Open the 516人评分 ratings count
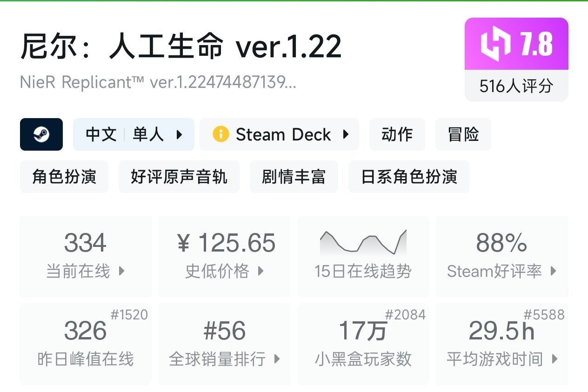Image resolution: width=588 pixels, height=392 pixels. 516,86
